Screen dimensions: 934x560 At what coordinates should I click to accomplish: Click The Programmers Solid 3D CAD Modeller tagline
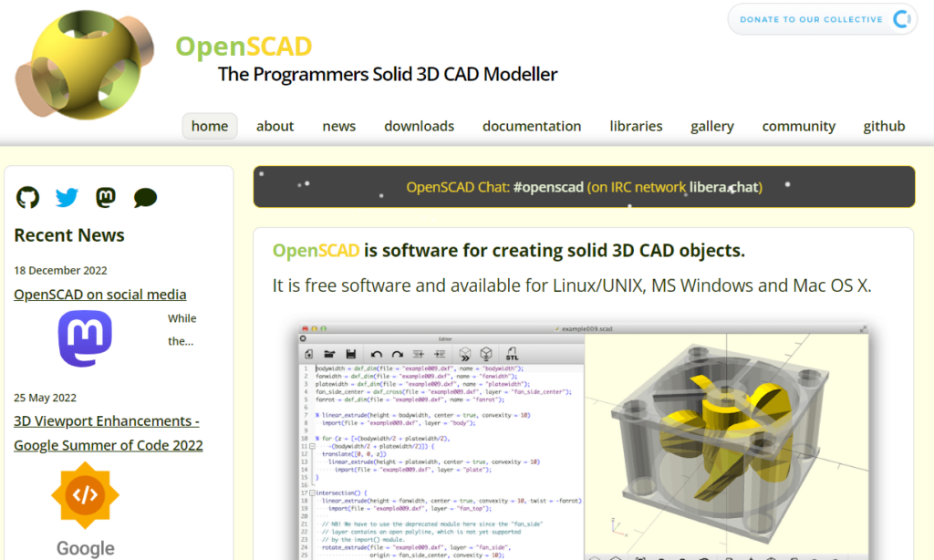tap(388, 75)
